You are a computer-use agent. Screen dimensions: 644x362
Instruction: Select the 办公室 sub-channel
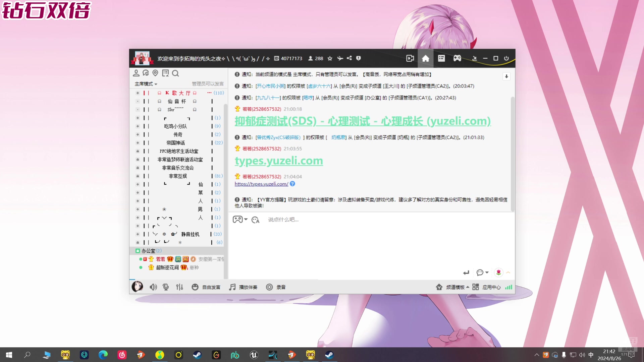click(176, 251)
